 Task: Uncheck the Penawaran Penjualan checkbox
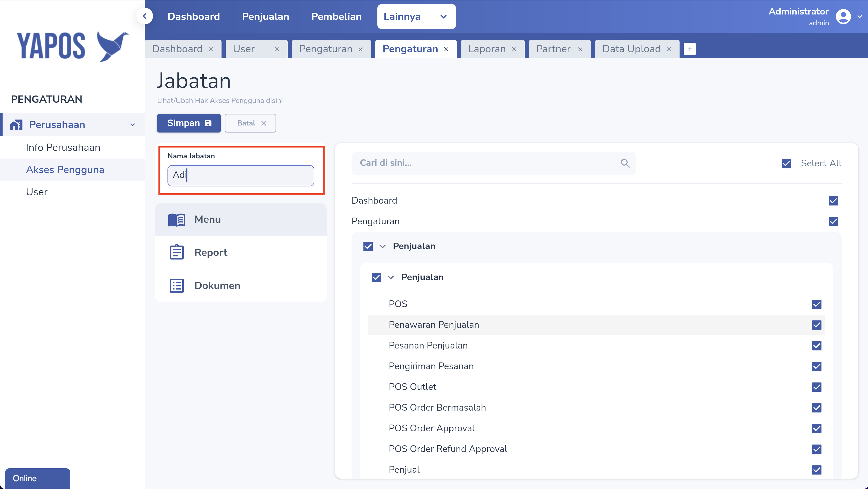(817, 325)
